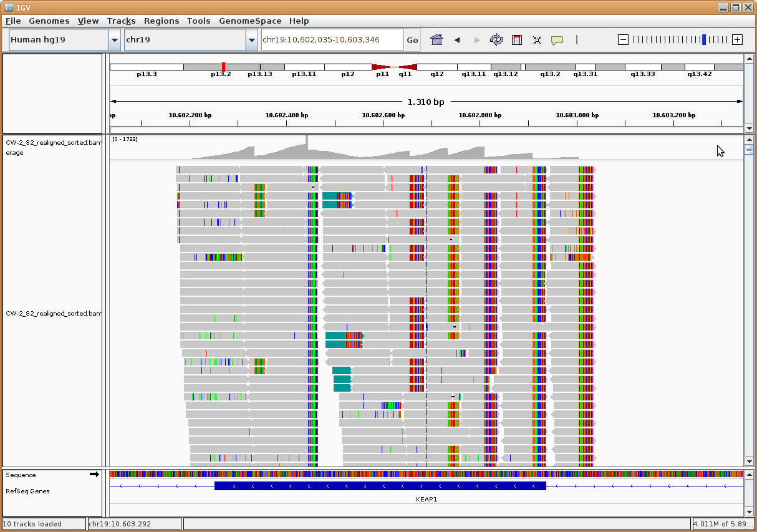Viewport: 757px width, 532px height.
Task: Zoom in using the plus button
Action: pos(737,40)
